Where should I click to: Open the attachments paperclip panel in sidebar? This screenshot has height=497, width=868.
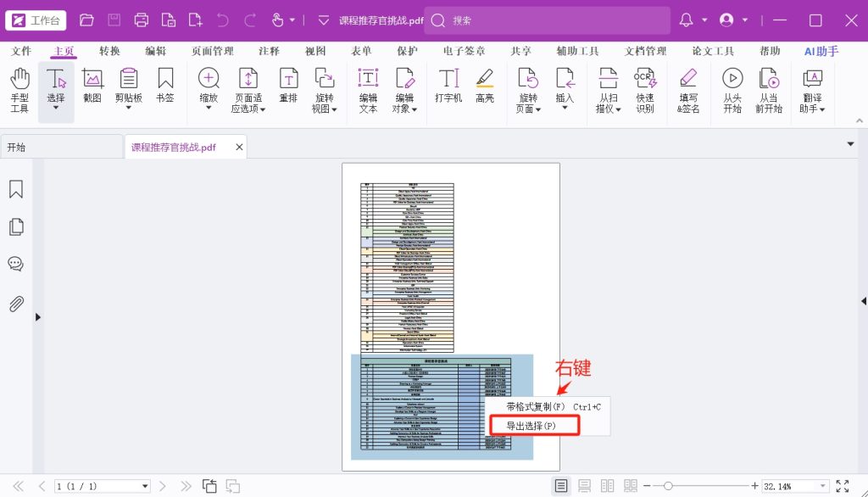pos(15,304)
